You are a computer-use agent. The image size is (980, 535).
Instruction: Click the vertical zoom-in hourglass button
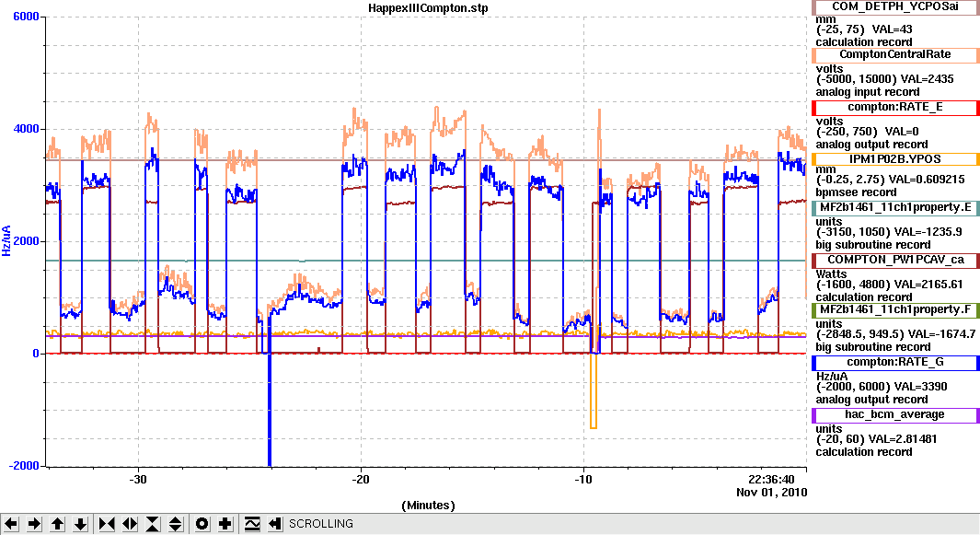(x=153, y=524)
